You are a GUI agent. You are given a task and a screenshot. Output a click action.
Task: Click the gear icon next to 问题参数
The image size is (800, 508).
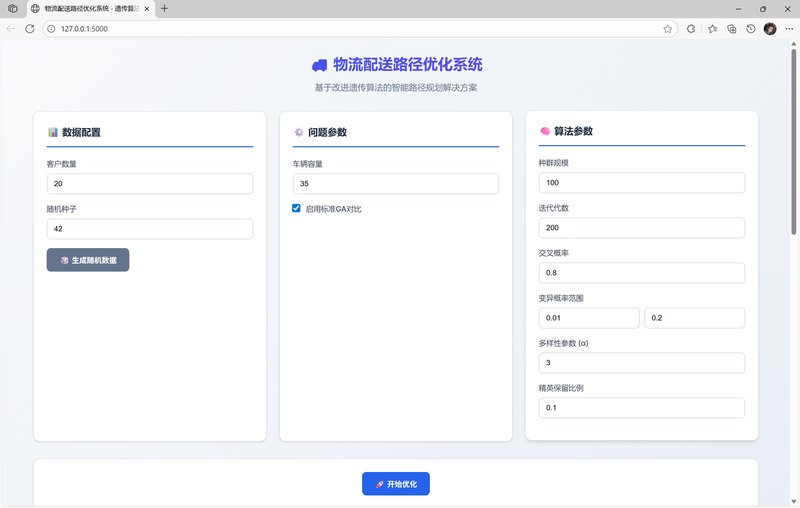[299, 132]
